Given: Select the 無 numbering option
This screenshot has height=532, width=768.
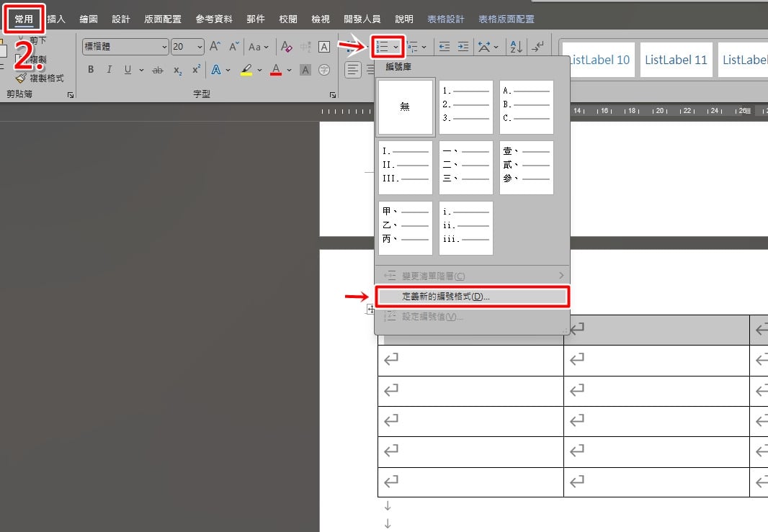Looking at the screenshot, I should click(406, 107).
